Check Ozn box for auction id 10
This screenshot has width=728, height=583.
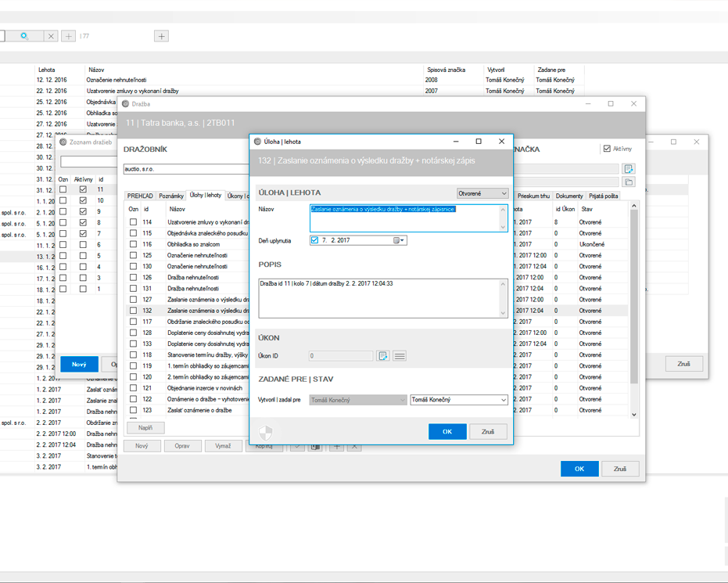tap(63, 200)
